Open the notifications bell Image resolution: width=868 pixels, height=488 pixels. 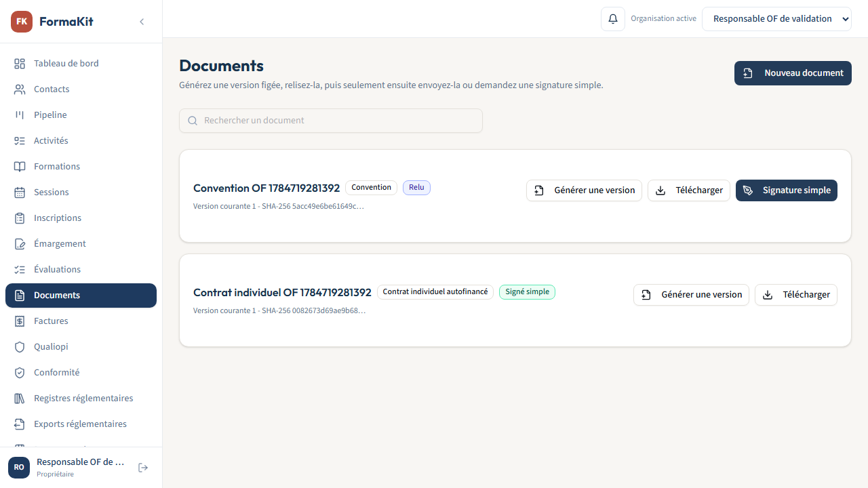pos(613,19)
